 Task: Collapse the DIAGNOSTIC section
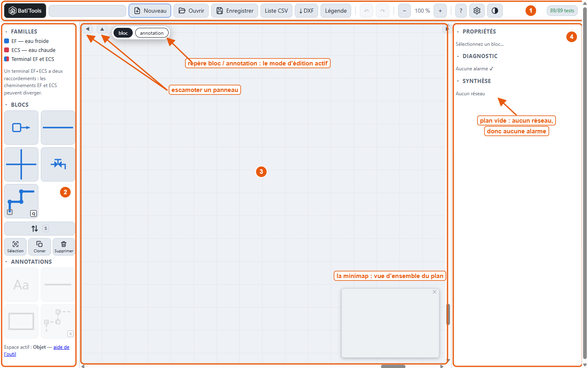(458, 56)
